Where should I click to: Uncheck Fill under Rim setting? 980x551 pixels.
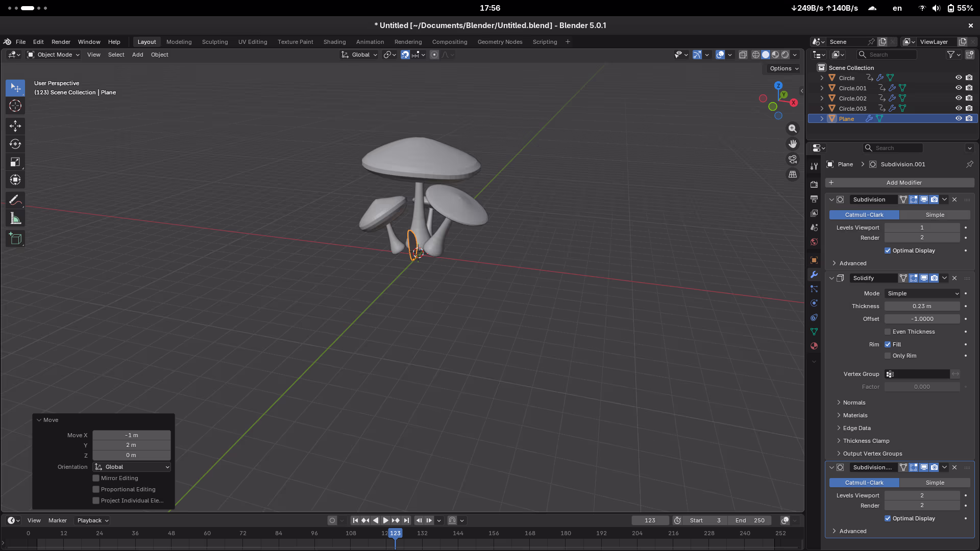pos(888,344)
